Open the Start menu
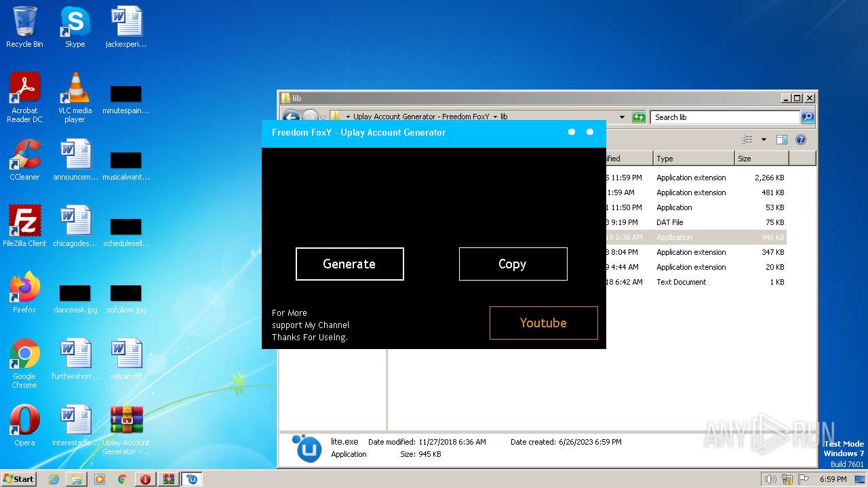Viewport: 868px width, 488px height. pyautogui.click(x=18, y=479)
